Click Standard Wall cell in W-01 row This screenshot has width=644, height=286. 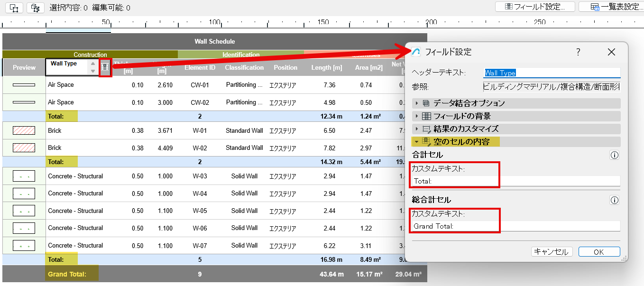point(244,130)
